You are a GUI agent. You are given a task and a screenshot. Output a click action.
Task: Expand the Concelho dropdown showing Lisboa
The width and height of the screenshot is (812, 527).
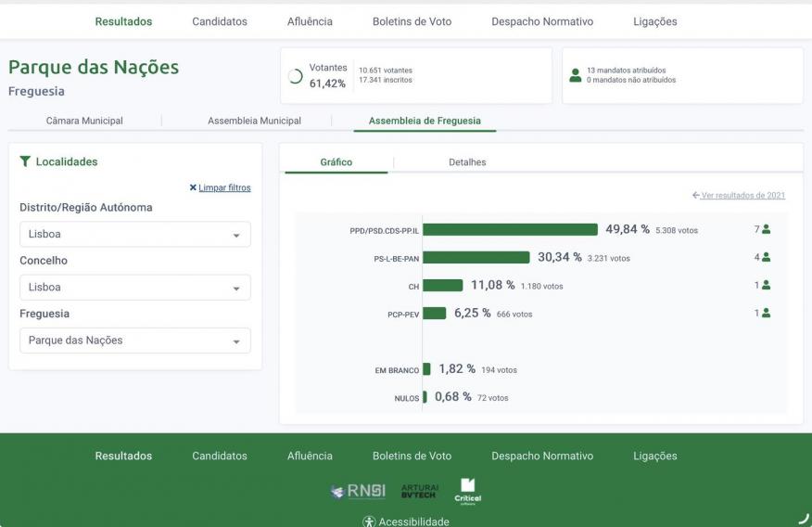(x=134, y=288)
